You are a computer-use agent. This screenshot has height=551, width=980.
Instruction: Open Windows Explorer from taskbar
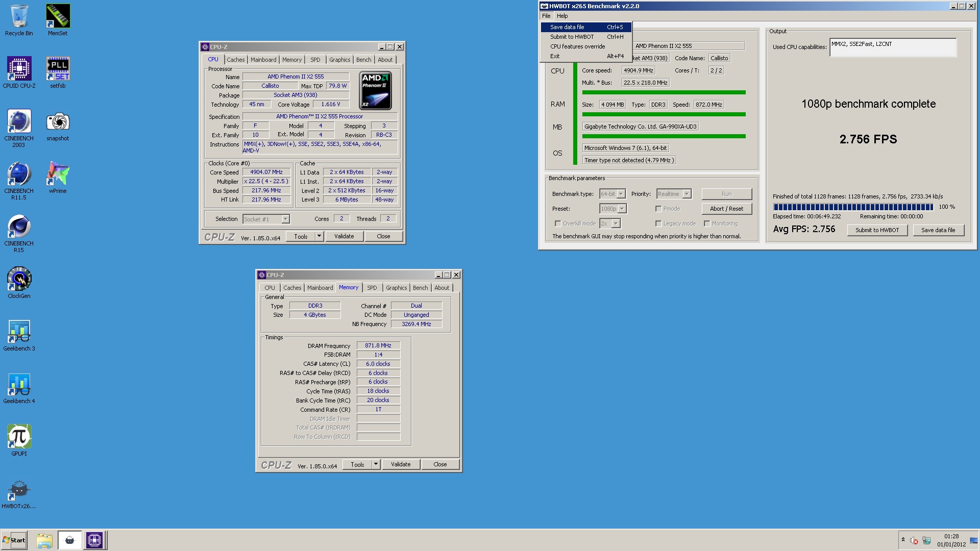[x=44, y=540]
